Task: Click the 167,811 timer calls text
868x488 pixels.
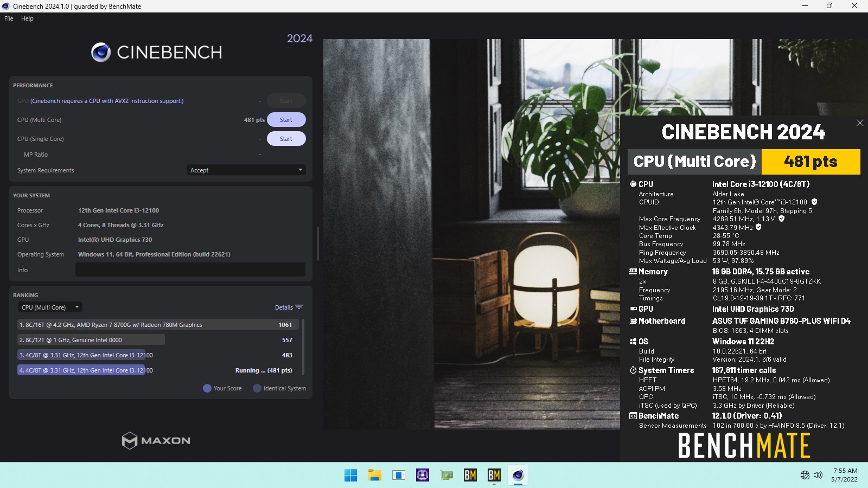Action: pos(744,370)
